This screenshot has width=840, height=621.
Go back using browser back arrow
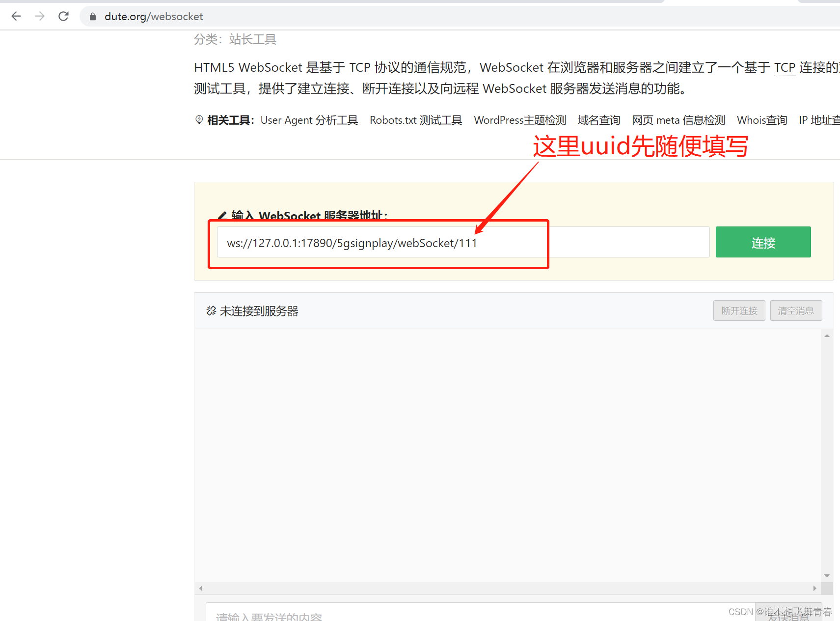tap(16, 16)
